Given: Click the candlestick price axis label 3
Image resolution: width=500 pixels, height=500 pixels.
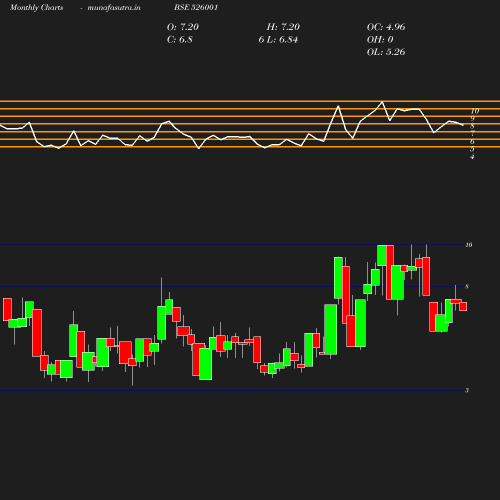Looking at the screenshot, I should [467, 391].
